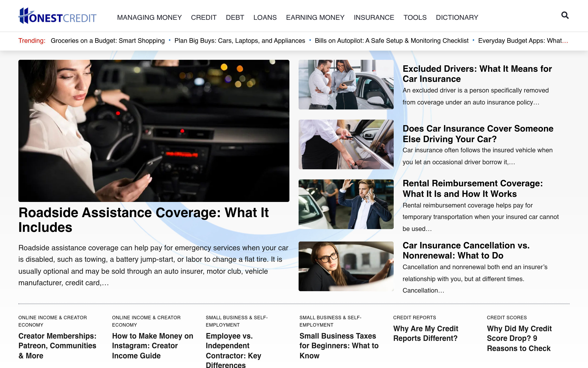This screenshot has width=588, height=368.
Task: Go to the Loans section
Action: 265,17
